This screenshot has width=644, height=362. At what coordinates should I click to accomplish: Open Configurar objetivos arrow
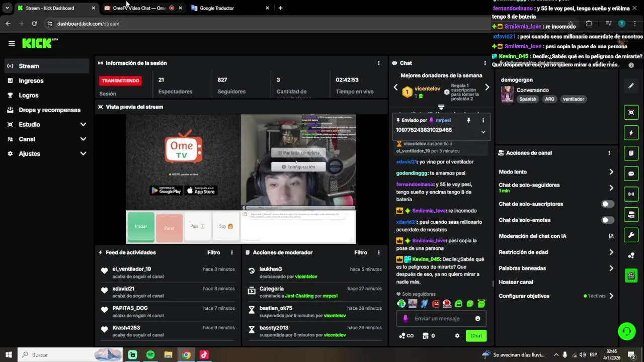611,296
